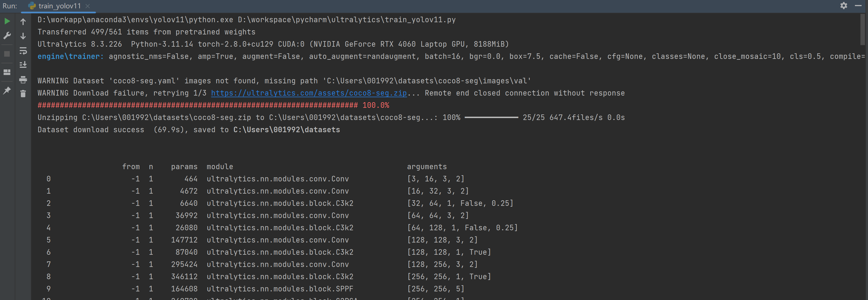Viewport: 868px width, 300px height.
Task: Open Run panel settings gear
Action: click(844, 6)
